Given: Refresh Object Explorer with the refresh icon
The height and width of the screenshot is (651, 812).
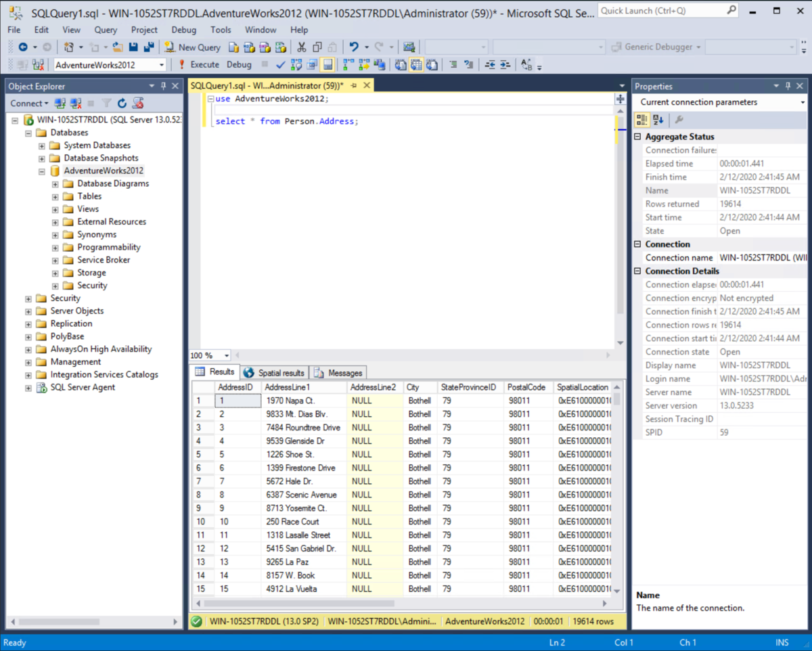Looking at the screenshot, I should point(122,104).
